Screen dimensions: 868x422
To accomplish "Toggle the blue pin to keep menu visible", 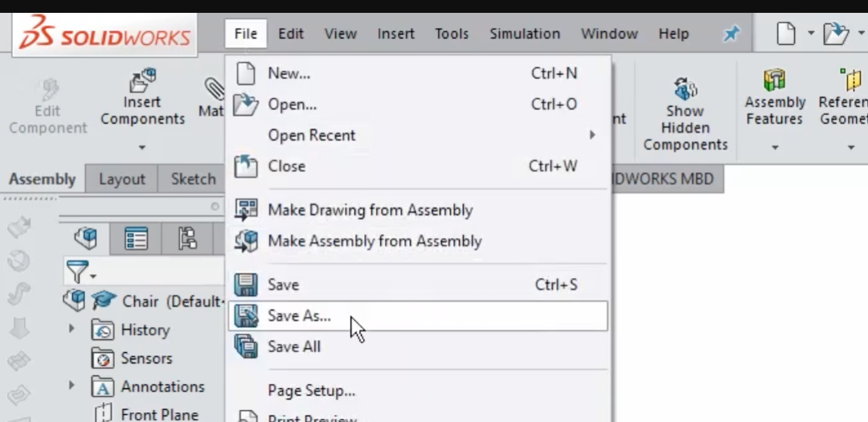I will coord(731,35).
